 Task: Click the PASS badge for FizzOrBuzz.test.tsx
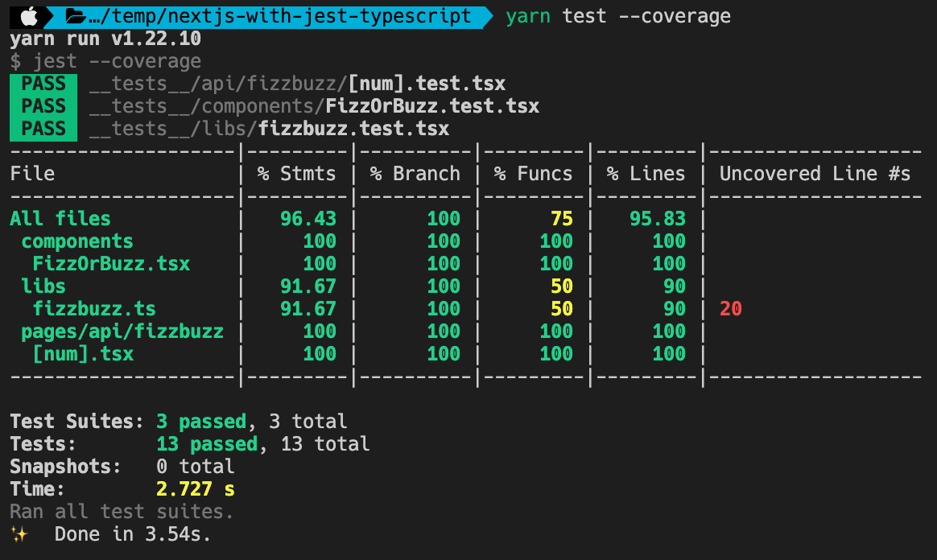(x=43, y=106)
